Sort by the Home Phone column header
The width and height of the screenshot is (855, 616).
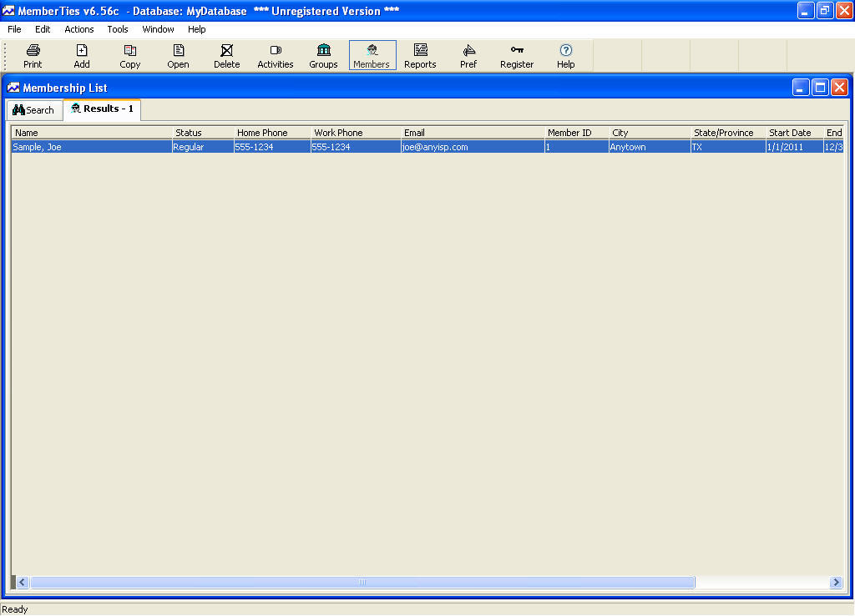tap(272, 133)
